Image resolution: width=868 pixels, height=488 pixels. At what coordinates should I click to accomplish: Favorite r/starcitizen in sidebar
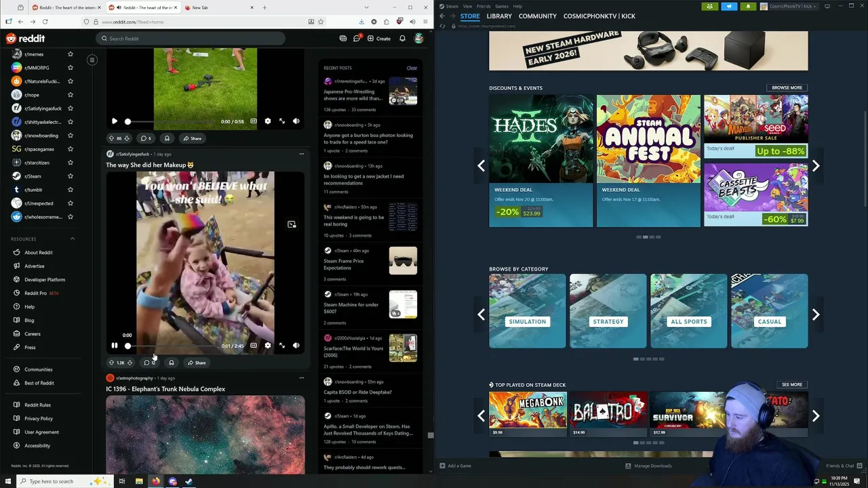pyautogui.click(x=70, y=163)
